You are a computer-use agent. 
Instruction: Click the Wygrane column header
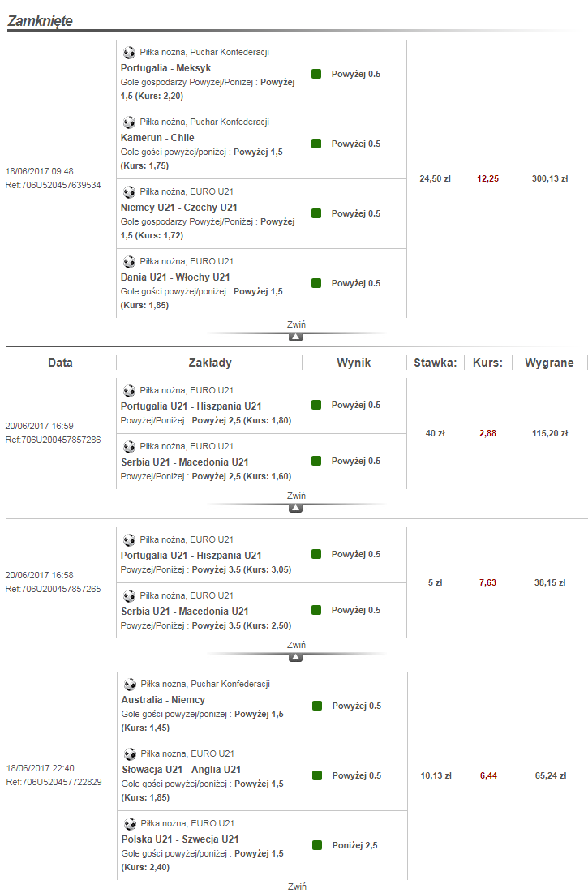549,363
